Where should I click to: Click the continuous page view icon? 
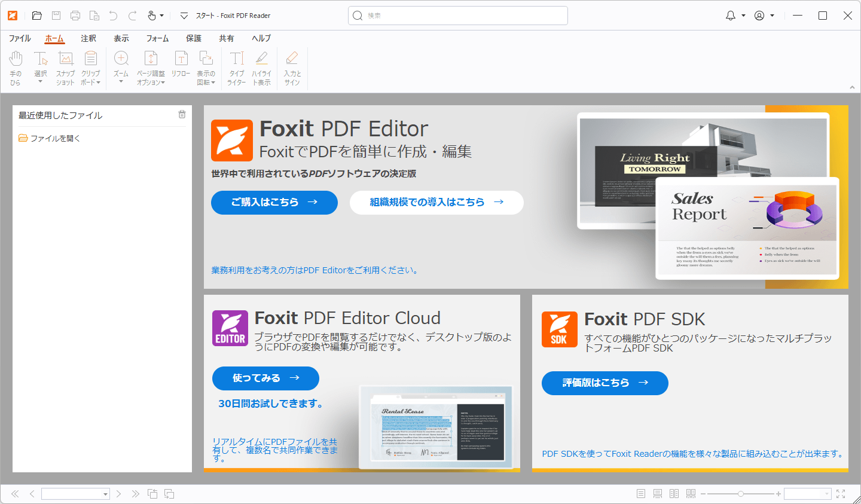[x=658, y=494]
